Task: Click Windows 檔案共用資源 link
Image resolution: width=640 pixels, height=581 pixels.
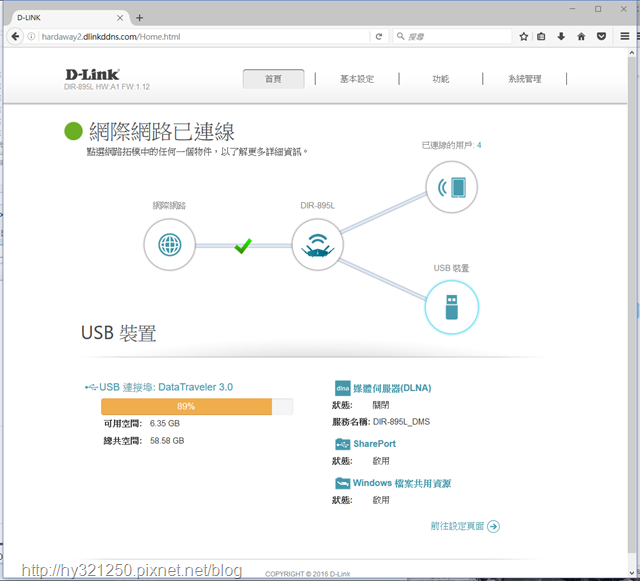Action: point(402,483)
